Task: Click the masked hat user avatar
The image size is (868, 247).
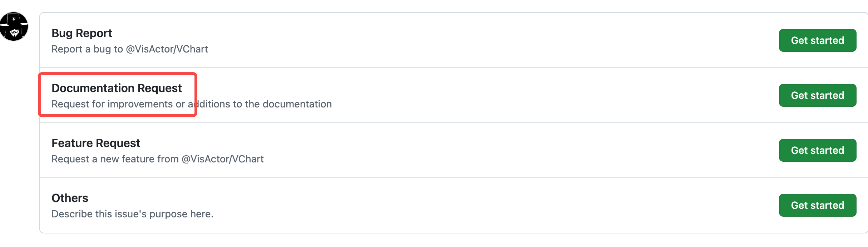Action: [14, 26]
